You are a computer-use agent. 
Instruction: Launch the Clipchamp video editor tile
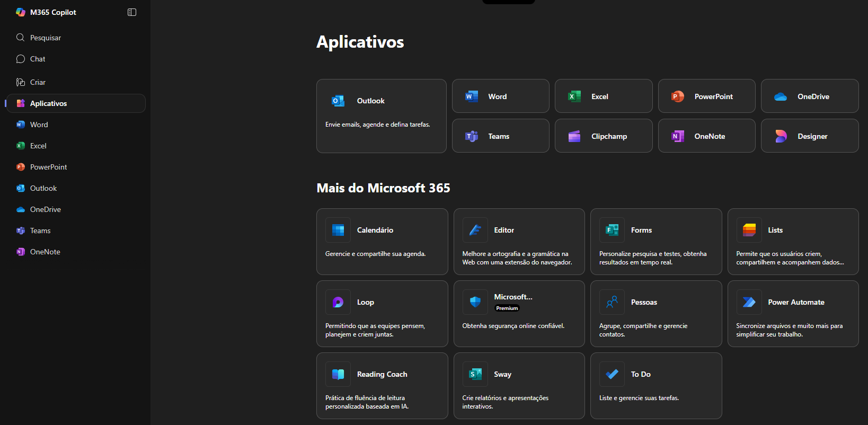click(603, 136)
